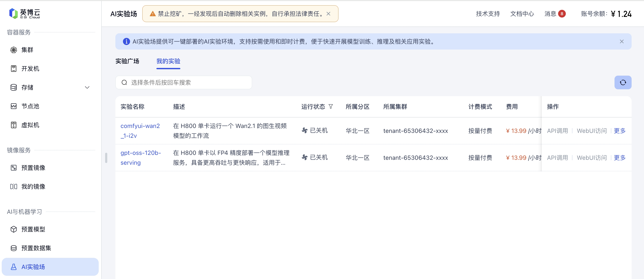
Task: Open 更多 menu for gpt-oss-120b-serving
Action: click(619, 158)
